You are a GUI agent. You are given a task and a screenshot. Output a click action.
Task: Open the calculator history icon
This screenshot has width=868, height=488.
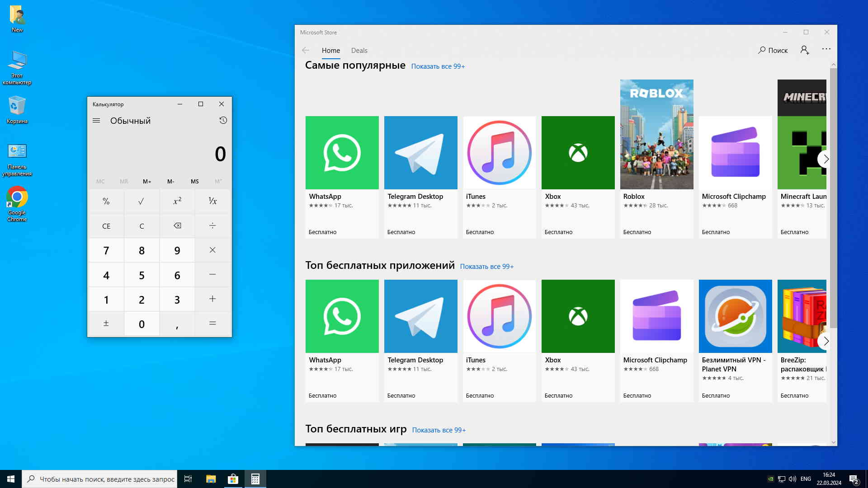coord(223,121)
